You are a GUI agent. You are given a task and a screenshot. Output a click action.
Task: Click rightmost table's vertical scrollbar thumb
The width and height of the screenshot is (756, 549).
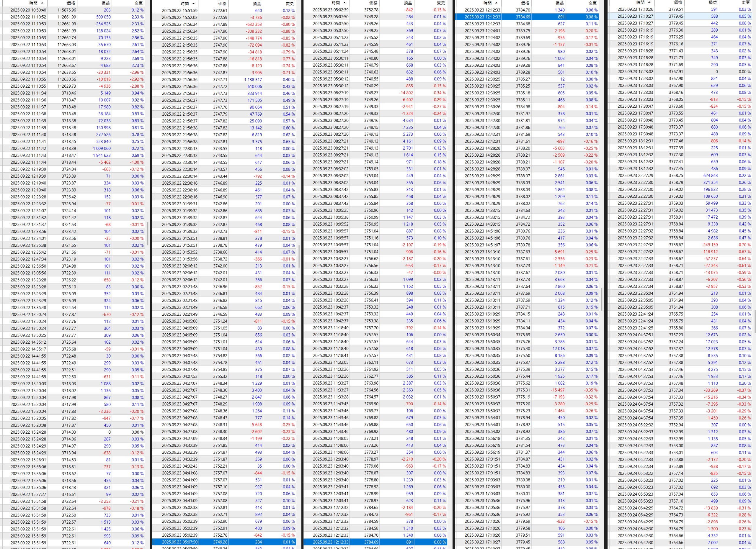(755, 322)
